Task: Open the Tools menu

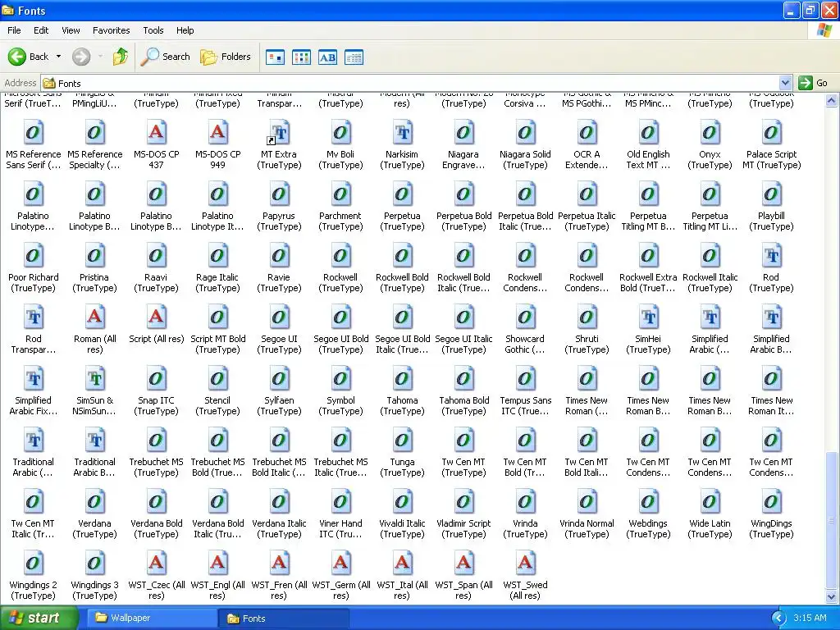Action: click(x=153, y=30)
